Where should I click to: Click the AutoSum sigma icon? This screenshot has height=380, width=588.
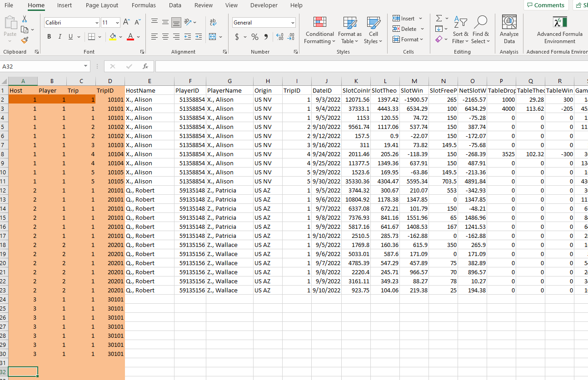click(x=439, y=19)
